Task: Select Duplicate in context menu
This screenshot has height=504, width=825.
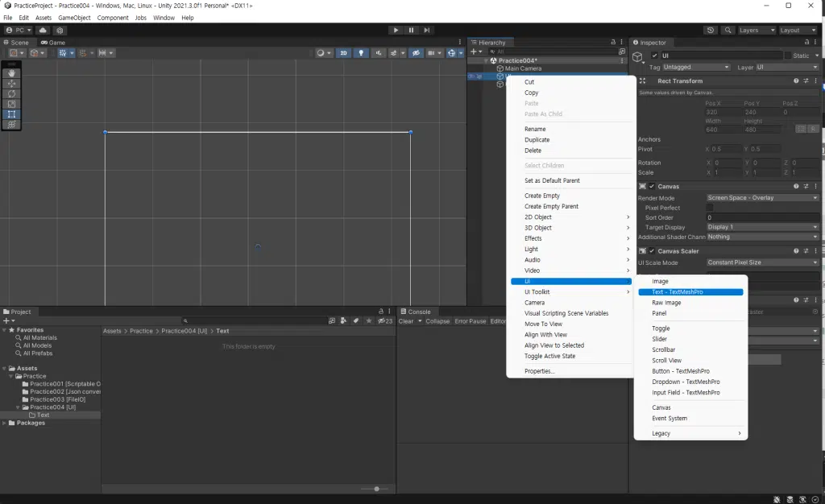Action: tap(537, 140)
